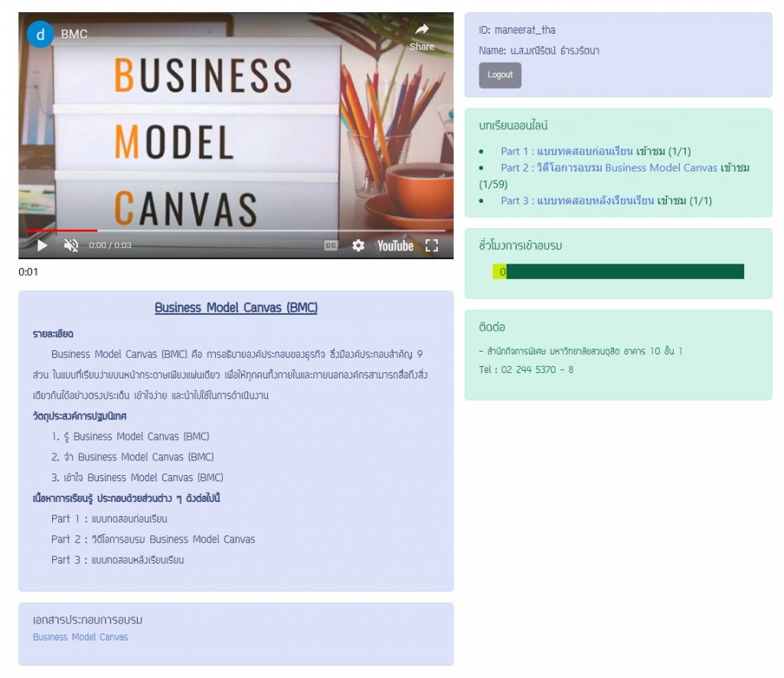
Task: Click the video time display 0:00 / 0:03
Action: click(x=110, y=246)
